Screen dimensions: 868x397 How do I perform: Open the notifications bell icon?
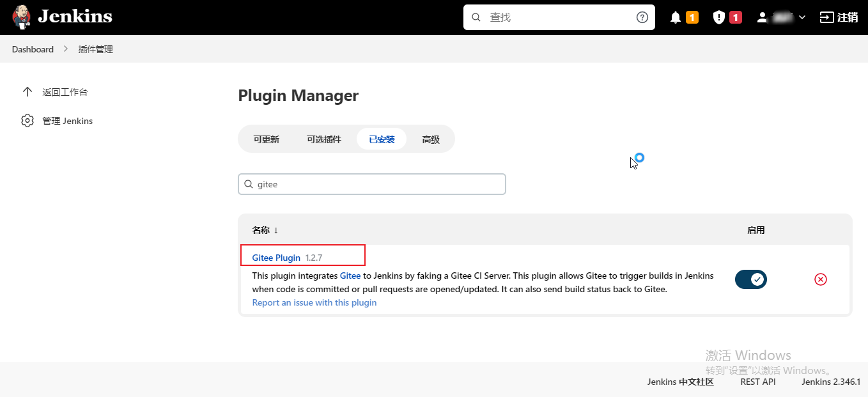[x=676, y=17]
